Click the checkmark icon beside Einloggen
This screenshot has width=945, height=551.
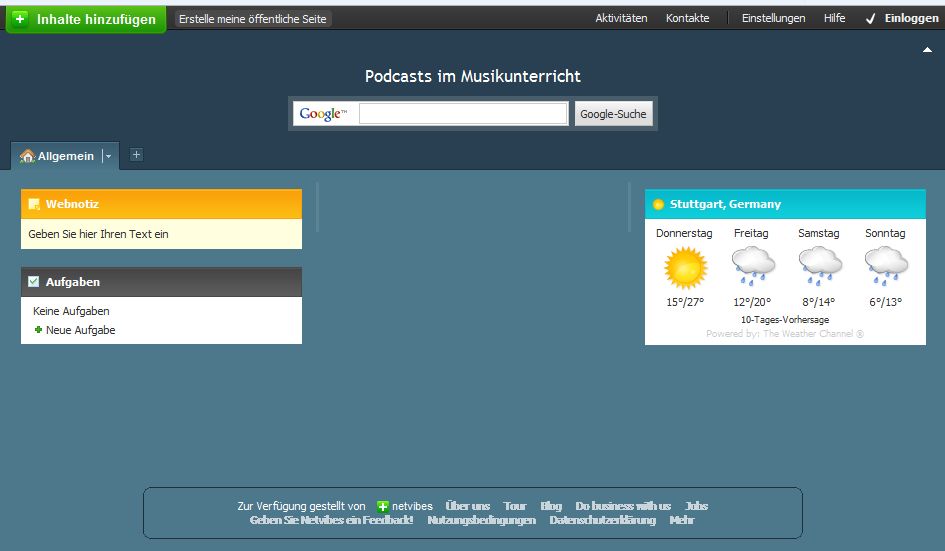(x=870, y=19)
